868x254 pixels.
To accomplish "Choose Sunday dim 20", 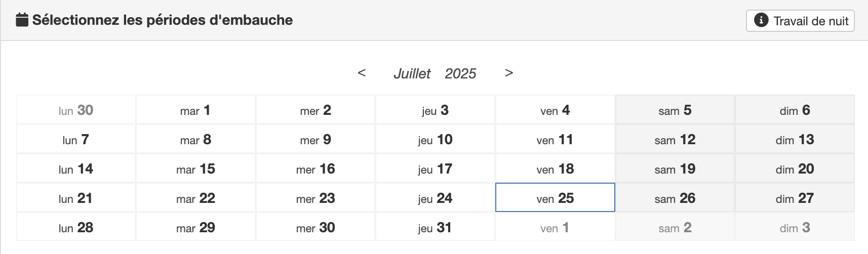I will point(795,168).
